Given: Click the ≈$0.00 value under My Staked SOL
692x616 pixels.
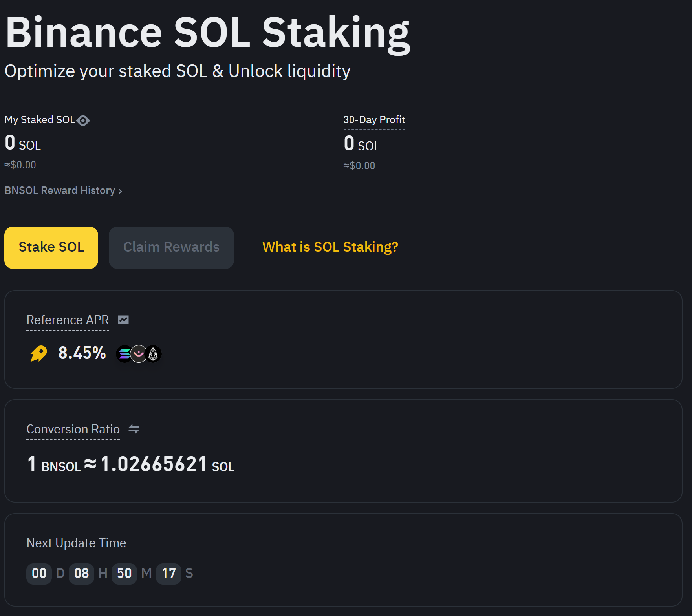Looking at the screenshot, I should click(20, 165).
